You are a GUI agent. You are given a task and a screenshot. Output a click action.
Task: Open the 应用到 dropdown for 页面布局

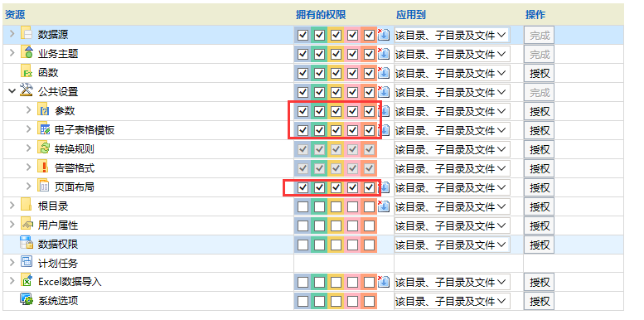[452, 187]
